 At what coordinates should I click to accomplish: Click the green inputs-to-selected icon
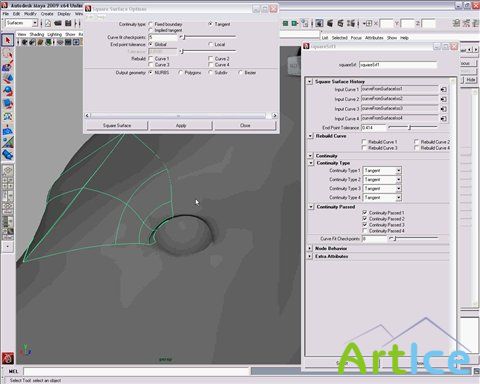[285, 23]
